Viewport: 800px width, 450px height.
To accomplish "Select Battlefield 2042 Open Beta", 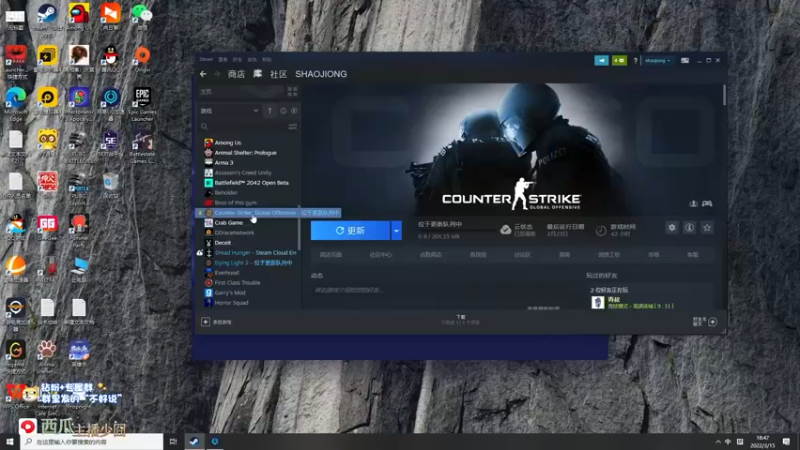I will coord(248,183).
